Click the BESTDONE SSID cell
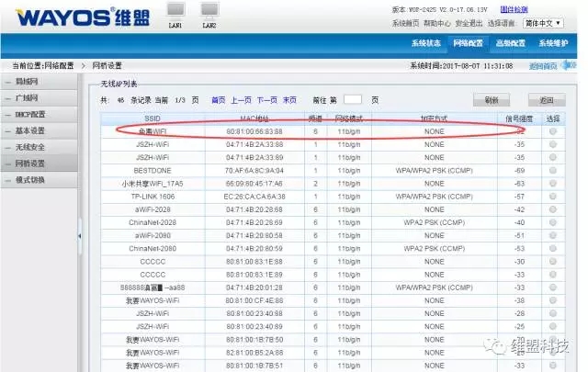Screen dimensions: 588x372 coord(153,171)
